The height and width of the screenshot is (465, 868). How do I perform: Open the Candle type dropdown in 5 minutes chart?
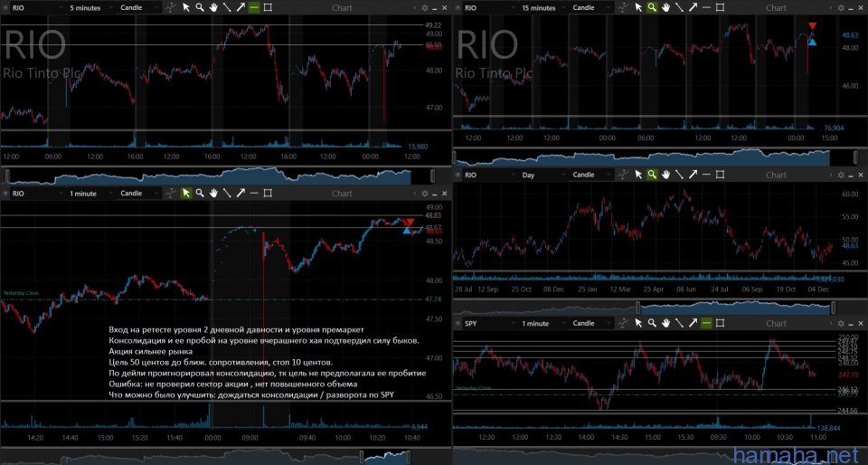(140, 8)
